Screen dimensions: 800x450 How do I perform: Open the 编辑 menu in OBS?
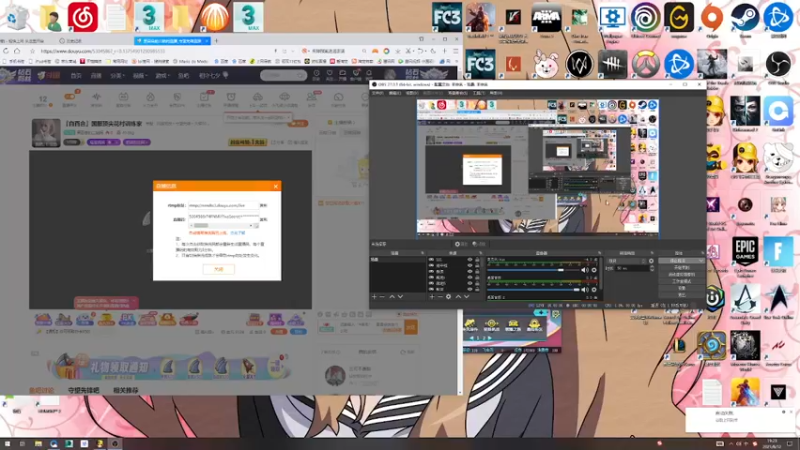click(x=394, y=93)
